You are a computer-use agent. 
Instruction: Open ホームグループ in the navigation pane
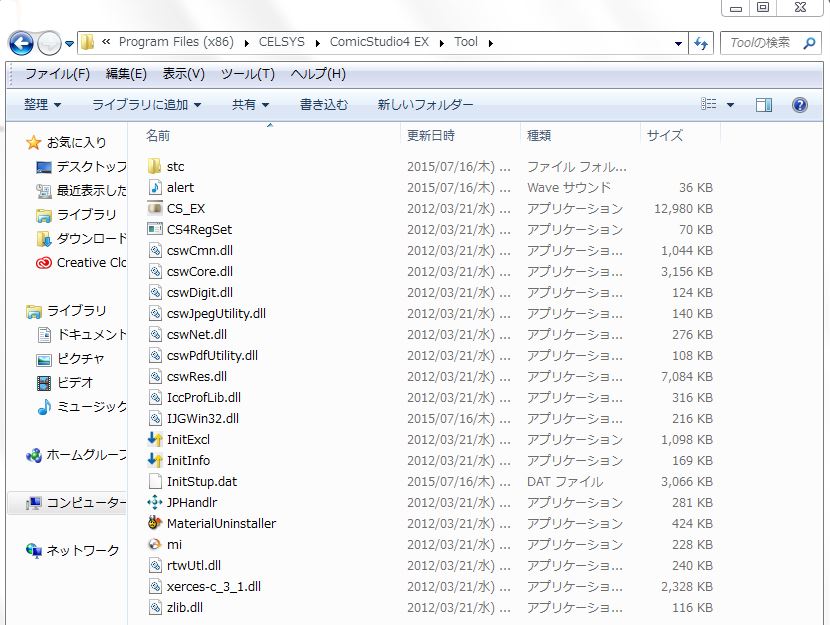tap(86, 455)
